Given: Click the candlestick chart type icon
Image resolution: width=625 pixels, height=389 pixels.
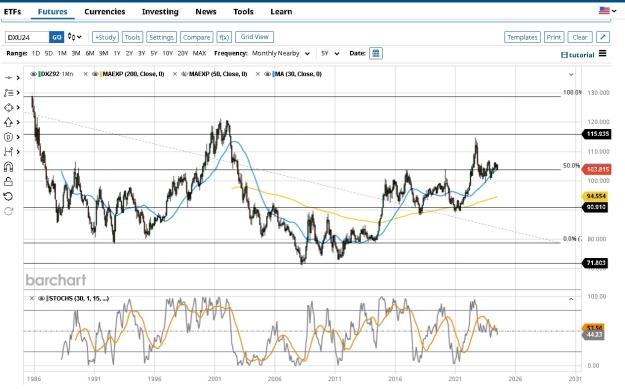Looking at the screenshot, I should [x=71, y=37].
